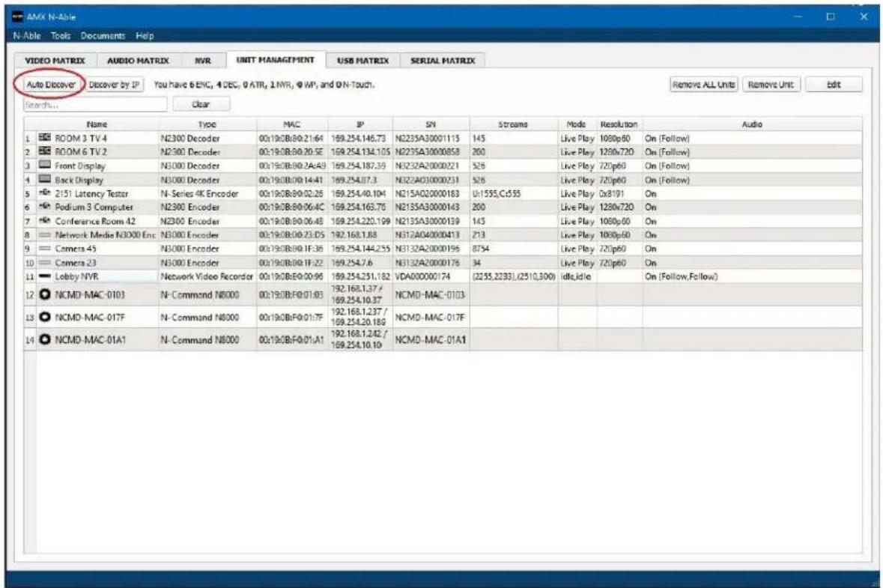Sort by the Streams column header
The image size is (883, 588).
514,124
